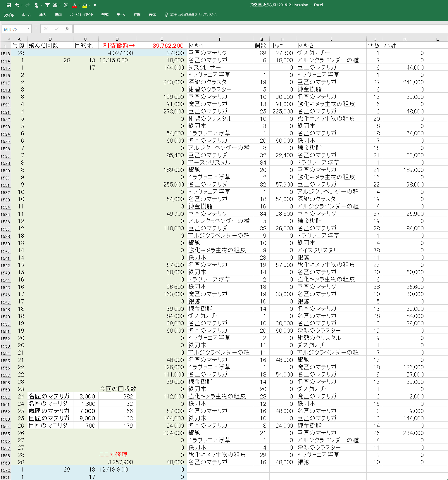This screenshot has height=480, width=448.
Task: Click the Undo arrow icon
Action: 17,5
